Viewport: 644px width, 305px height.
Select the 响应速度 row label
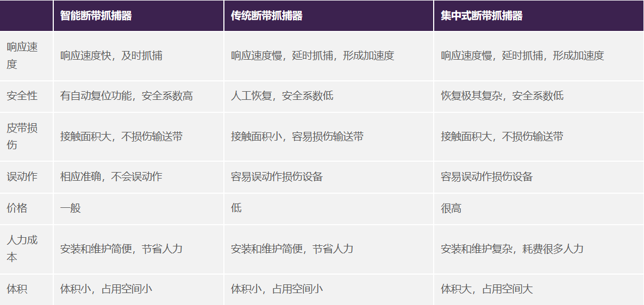pyautogui.click(x=26, y=56)
